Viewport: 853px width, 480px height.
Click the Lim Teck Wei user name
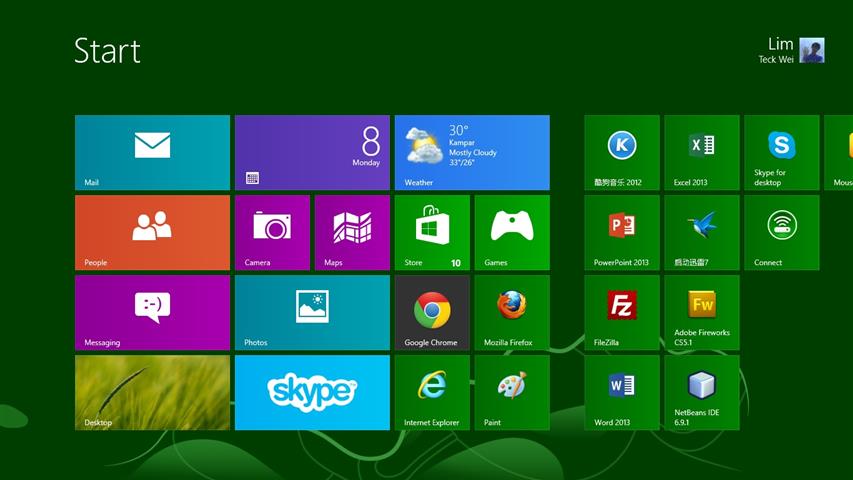point(776,50)
